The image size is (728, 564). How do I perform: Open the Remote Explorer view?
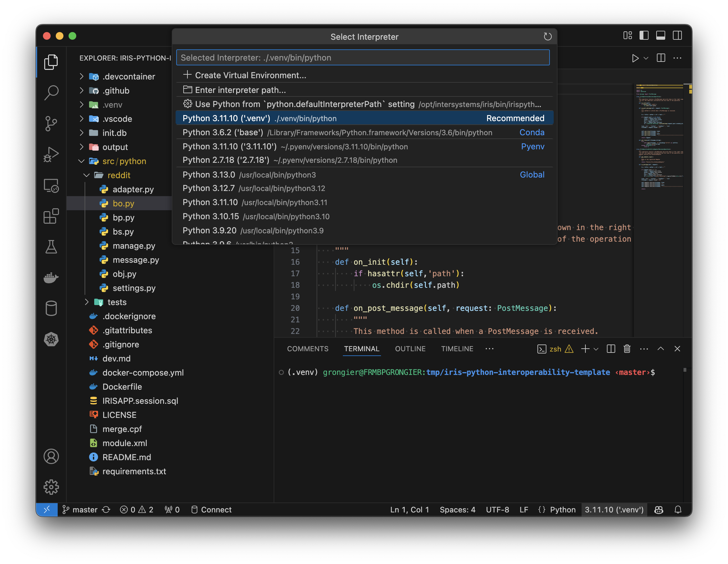click(x=51, y=186)
